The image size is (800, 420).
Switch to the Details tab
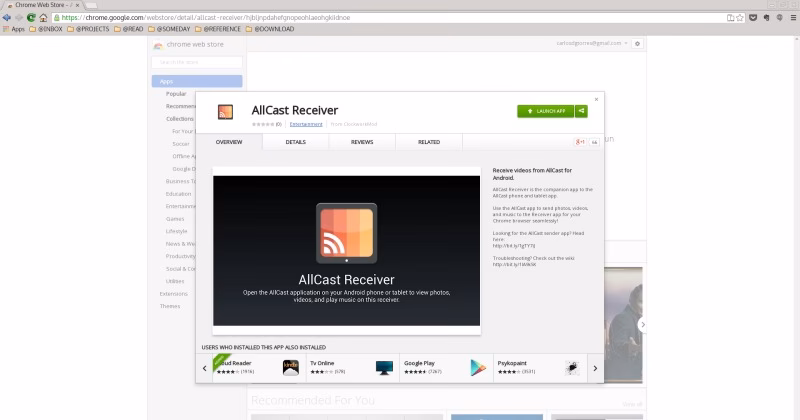point(296,142)
